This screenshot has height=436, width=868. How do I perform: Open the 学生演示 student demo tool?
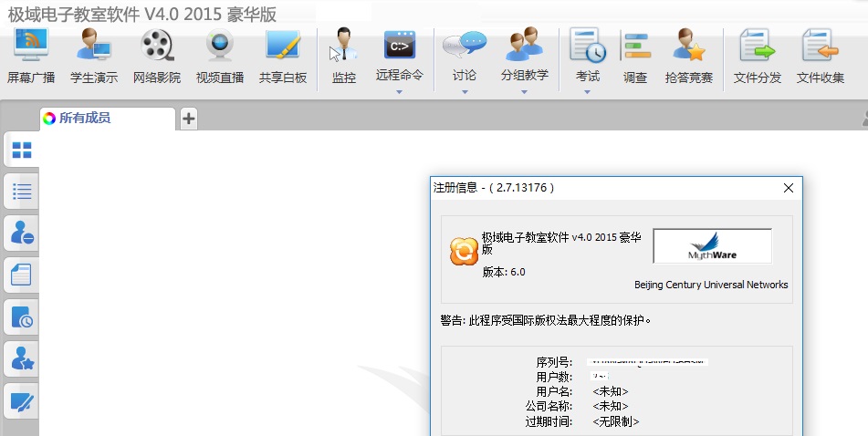click(x=94, y=56)
